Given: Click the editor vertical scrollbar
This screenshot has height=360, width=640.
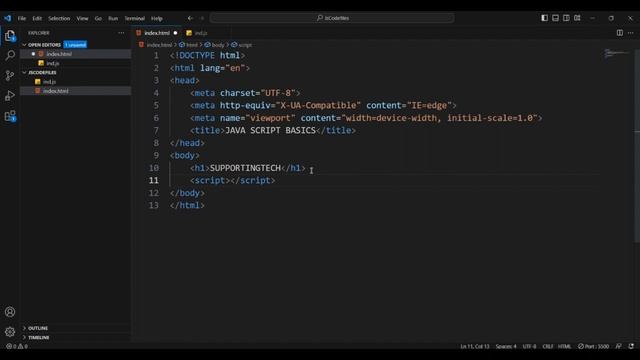Looking at the screenshot, I should coord(637,147).
